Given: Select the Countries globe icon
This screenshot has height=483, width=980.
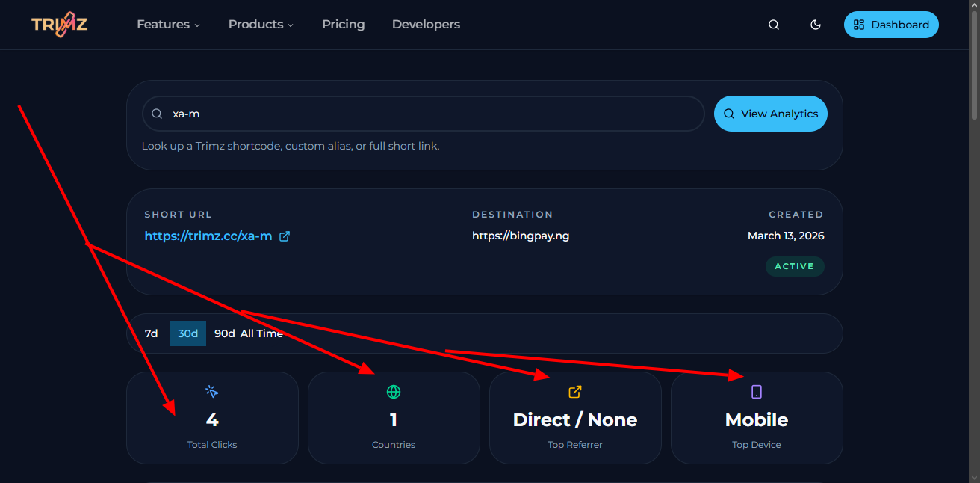Looking at the screenshot, I should [x=394, y=391].
